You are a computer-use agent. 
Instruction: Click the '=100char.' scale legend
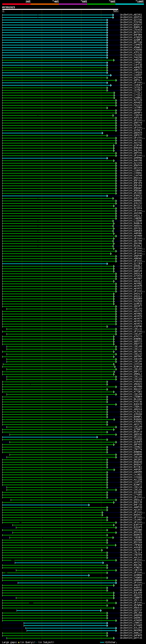coord(108,642)
